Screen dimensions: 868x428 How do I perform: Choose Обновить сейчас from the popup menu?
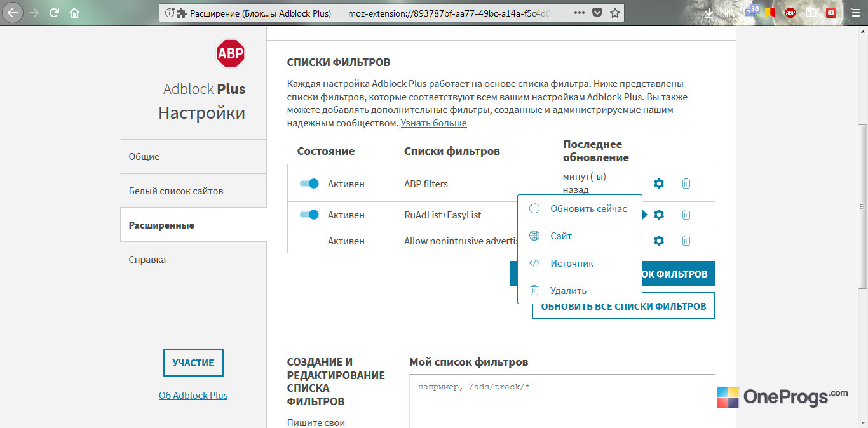(x=580, y=209)
